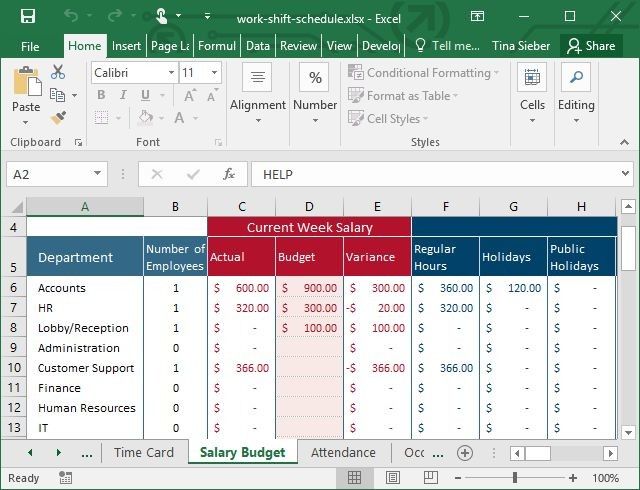640x490 pixels.
Task: Click the Cut scissors icon
Action: pos(58,72)
